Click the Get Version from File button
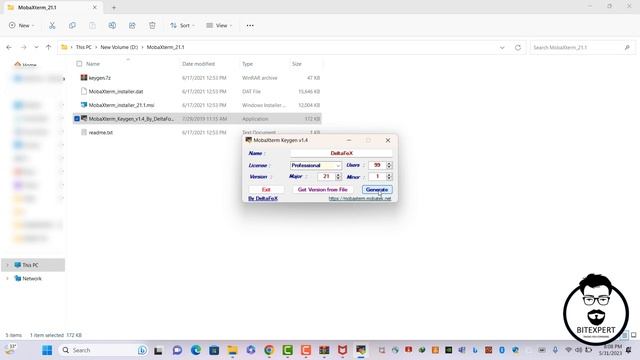640x360 pixels. (322, 189)
